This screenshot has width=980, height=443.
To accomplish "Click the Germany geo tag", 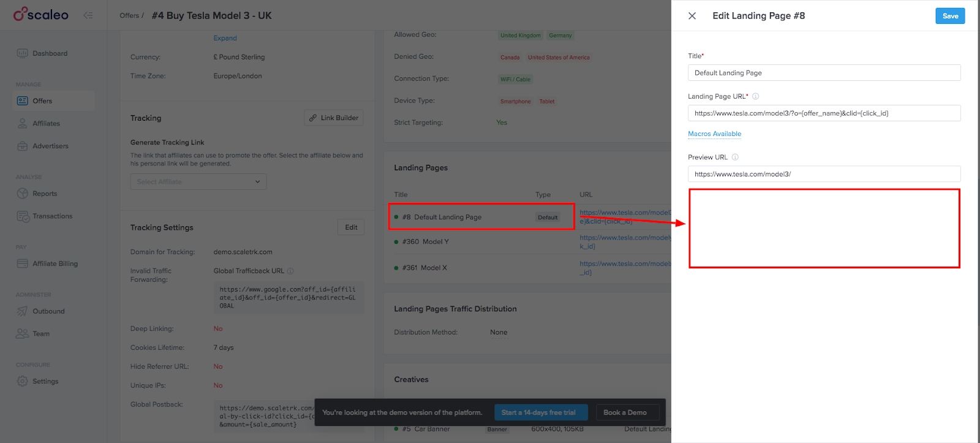I will tap(560, 36).
